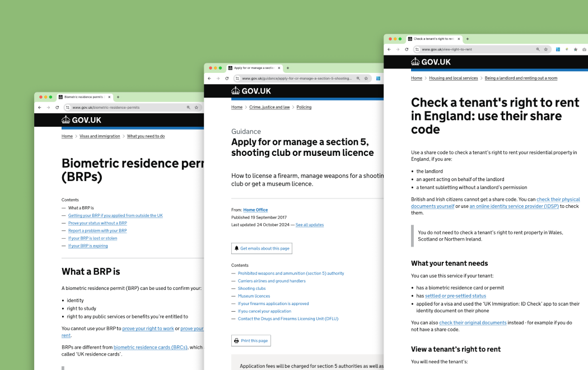Follow the 'If your BRP is lost or stolen' link
The image size is (588, 370).
coord(92,238)
